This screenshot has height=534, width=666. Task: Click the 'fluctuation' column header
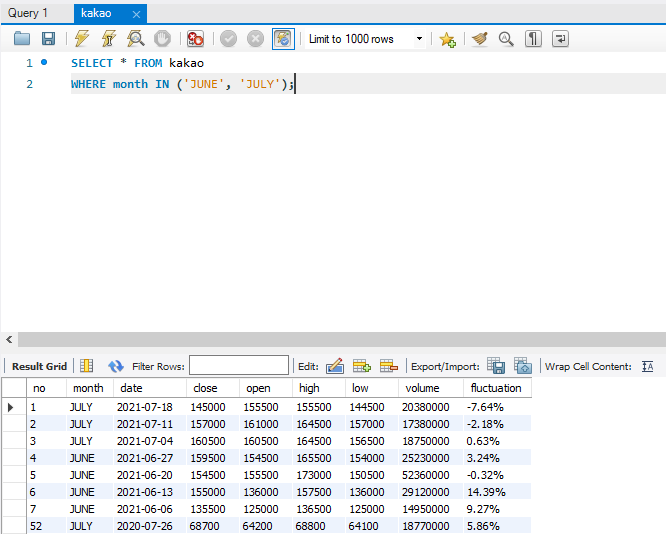click(497, 388)
